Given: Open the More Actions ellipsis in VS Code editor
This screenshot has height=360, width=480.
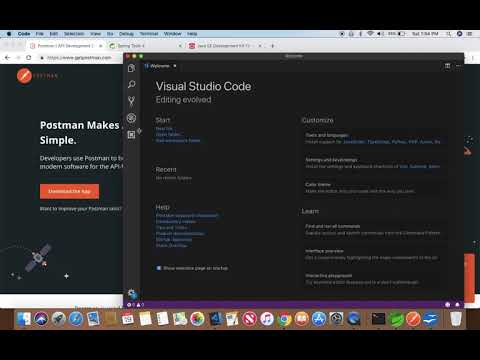Looking at the screenshot, I should tap(459, 66).
